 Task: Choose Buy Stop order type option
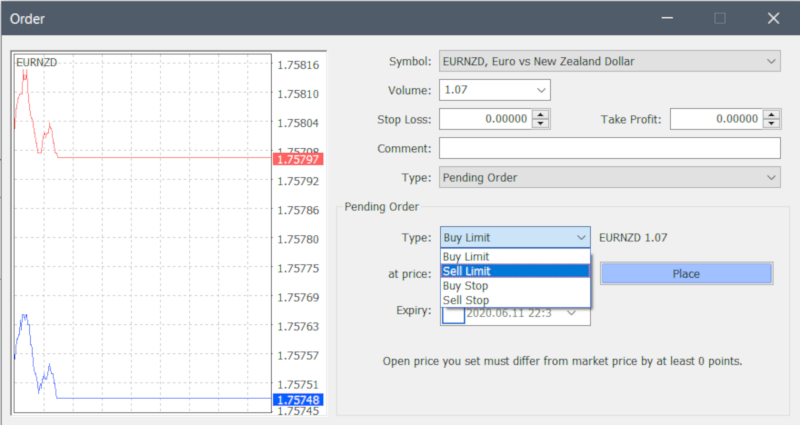tap(515, 285)
